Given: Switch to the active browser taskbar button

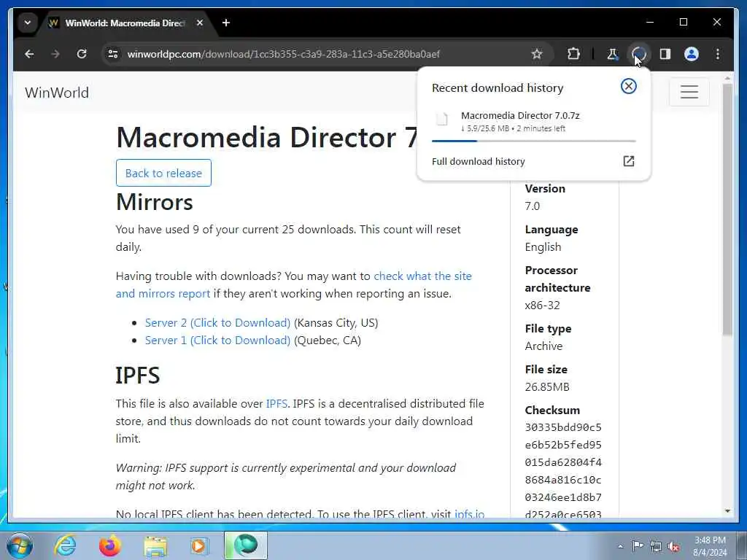Looking at the screenshot, I should [x=246, y=545].
